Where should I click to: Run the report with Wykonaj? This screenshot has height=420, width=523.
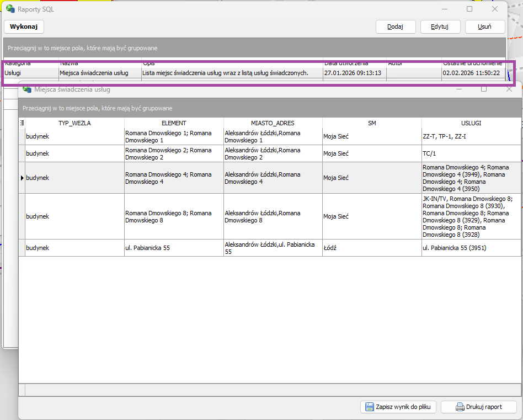click(24, 26)
